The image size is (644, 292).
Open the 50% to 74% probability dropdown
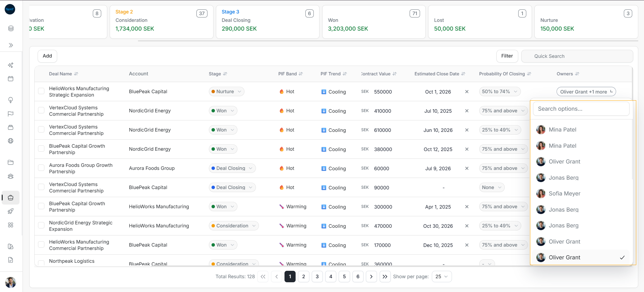coord(500,92)
